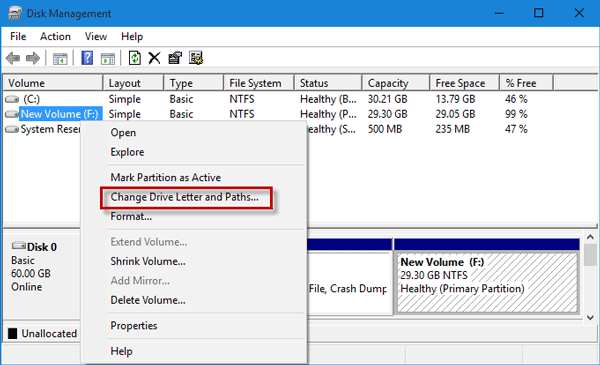
Task: Click the 13.79 GB free space cell
Action: coord(455,99)
